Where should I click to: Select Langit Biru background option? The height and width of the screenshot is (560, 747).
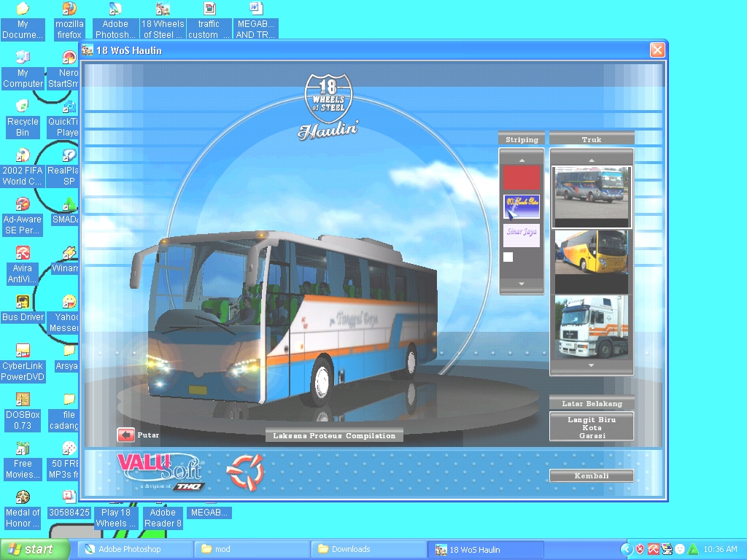click(592, 419)
